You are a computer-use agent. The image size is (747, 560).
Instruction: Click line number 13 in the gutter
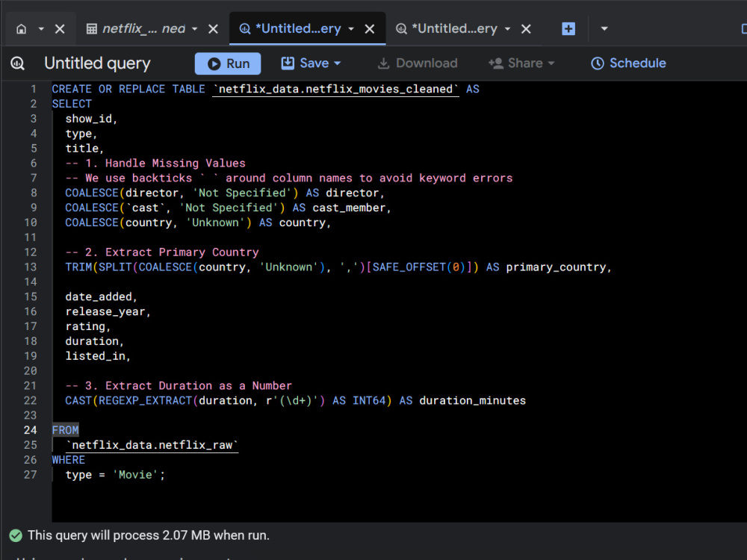tap(31, 267)
